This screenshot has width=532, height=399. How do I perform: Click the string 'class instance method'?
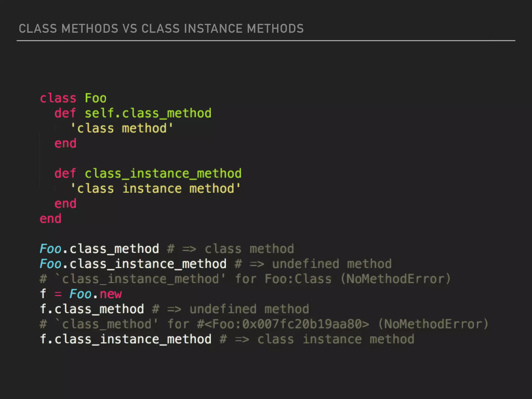(155, 189)
